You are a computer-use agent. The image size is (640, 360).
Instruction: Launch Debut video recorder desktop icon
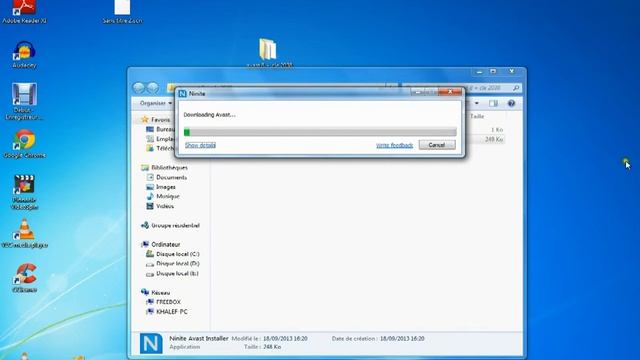(24, 101)
